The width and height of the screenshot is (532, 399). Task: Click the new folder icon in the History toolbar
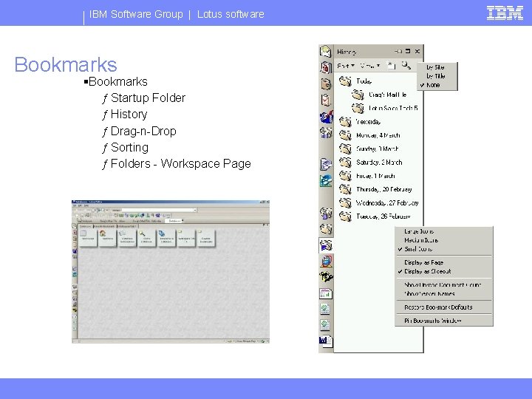[391, 66]
